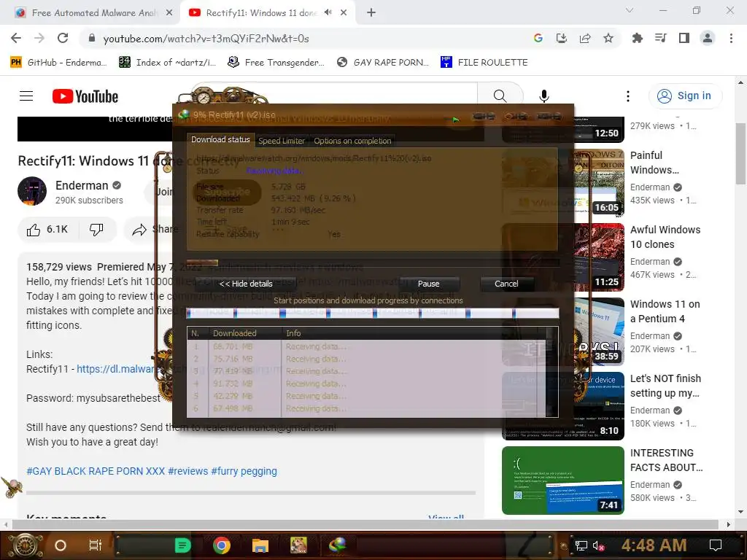Select connection row 1 with 68.701 MB
The height and width of the screenshot is (560, 747).
pyautogui.click(x=366, y=346)
